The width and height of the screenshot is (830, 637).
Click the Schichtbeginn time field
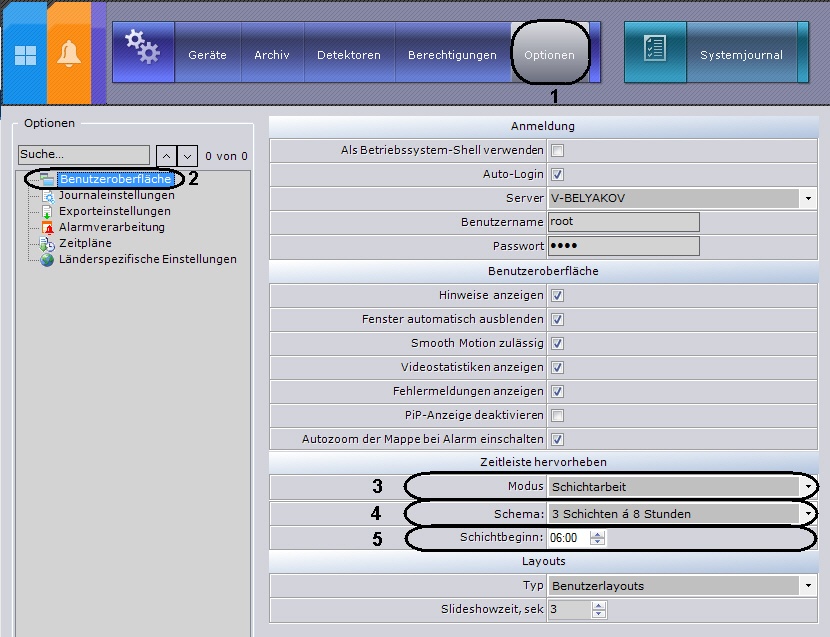(x=569, y=538)
